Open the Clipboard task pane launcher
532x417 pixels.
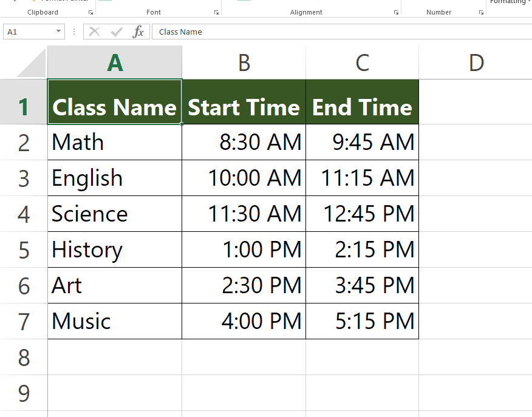(90, 11)
